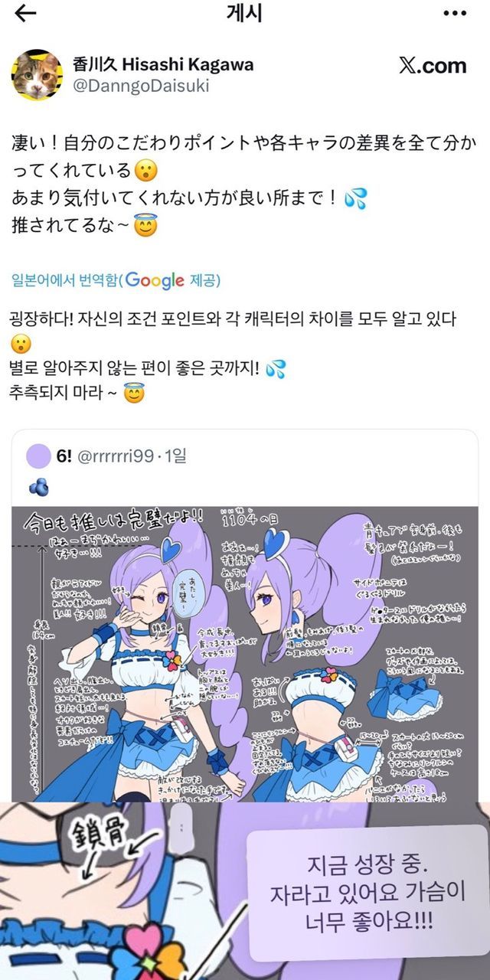This screenshot has height=980, width=490.
Task: Open the quoted user's purple avatar
Action: [38, 457]
